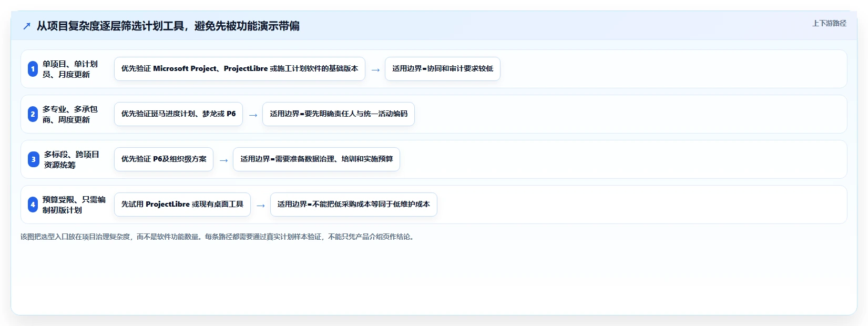Click the 优先验证斑马进度计划、梦龙或 P6 box
Viewport: 868px width, 326px height.
click(178, 114)
